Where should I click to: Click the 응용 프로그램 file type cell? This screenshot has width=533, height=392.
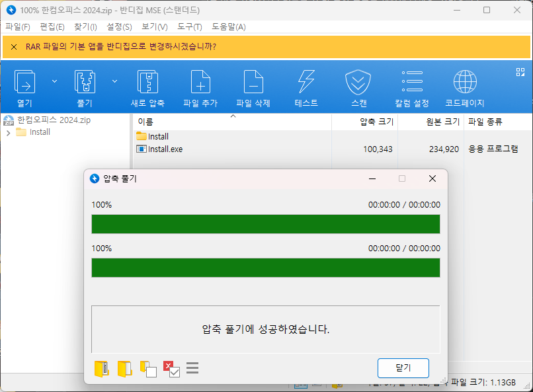pyautogui.click(x=493, y=149)
